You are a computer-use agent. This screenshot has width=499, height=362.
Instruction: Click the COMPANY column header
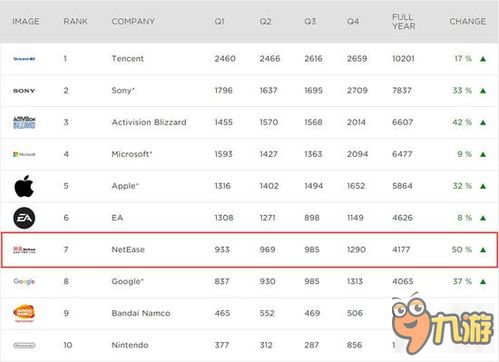click(133, 21)
